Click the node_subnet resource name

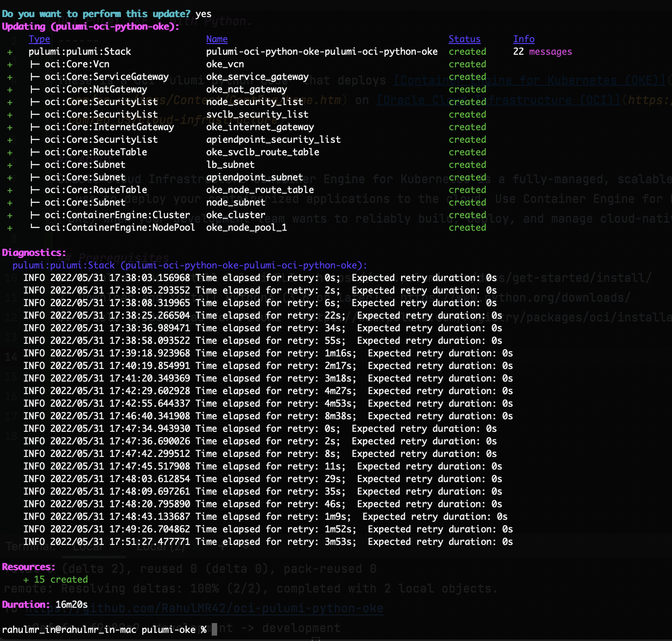[236, 202]
